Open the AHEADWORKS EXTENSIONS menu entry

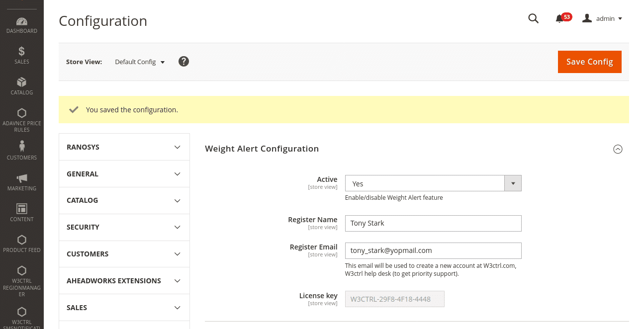[124, 280]
